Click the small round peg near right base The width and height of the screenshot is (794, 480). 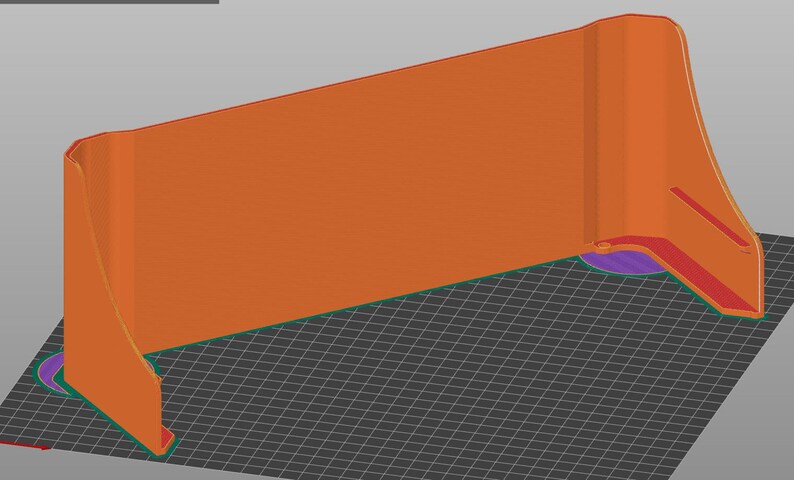pyautogui.click(x=604, y=246)
